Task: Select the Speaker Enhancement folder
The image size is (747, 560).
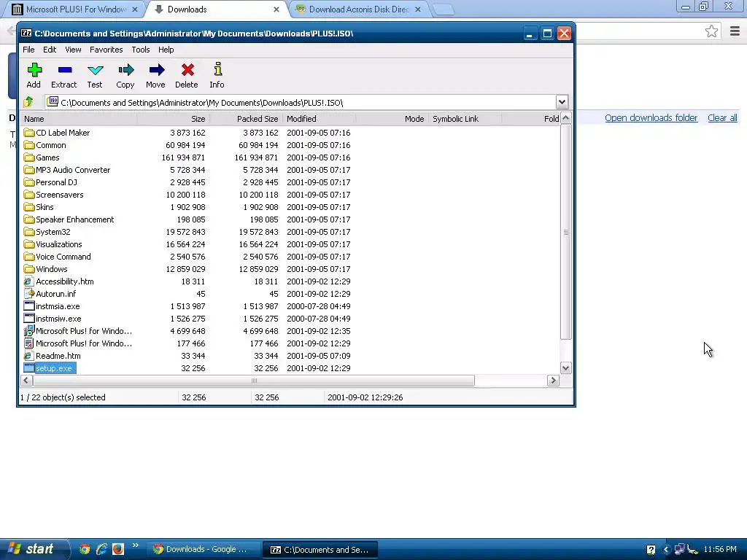Action: coord(69,219)
